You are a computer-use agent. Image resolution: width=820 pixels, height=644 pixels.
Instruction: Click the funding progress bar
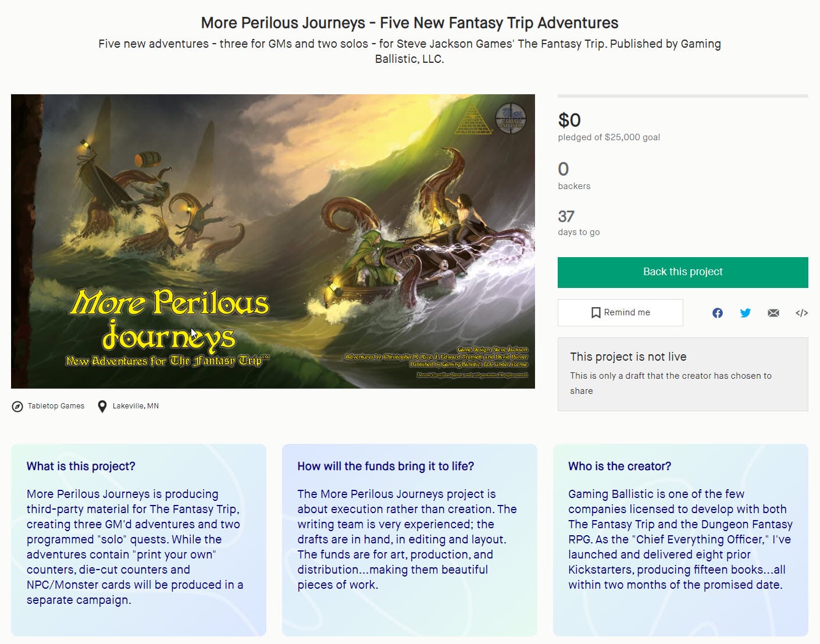(x=683, y=96)
